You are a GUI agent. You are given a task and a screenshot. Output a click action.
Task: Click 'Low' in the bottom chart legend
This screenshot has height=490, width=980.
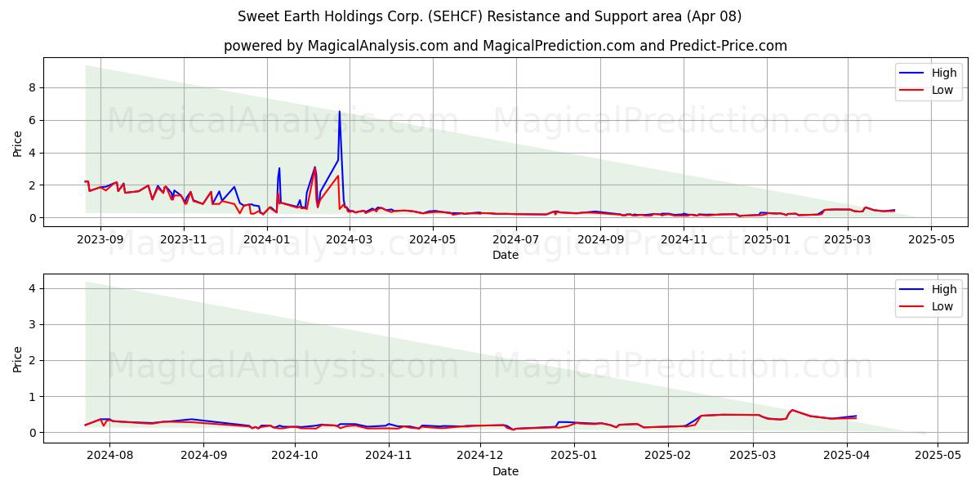942,305
